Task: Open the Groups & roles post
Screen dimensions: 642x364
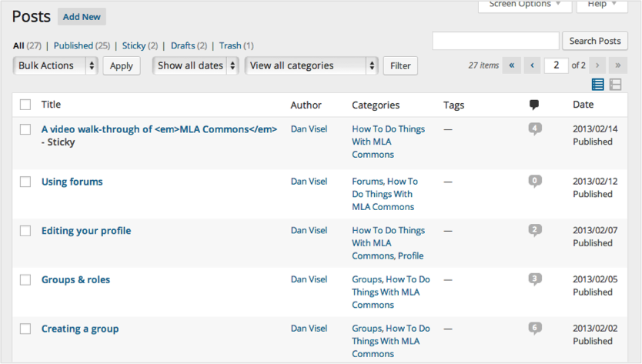Action: pos(75,280)
